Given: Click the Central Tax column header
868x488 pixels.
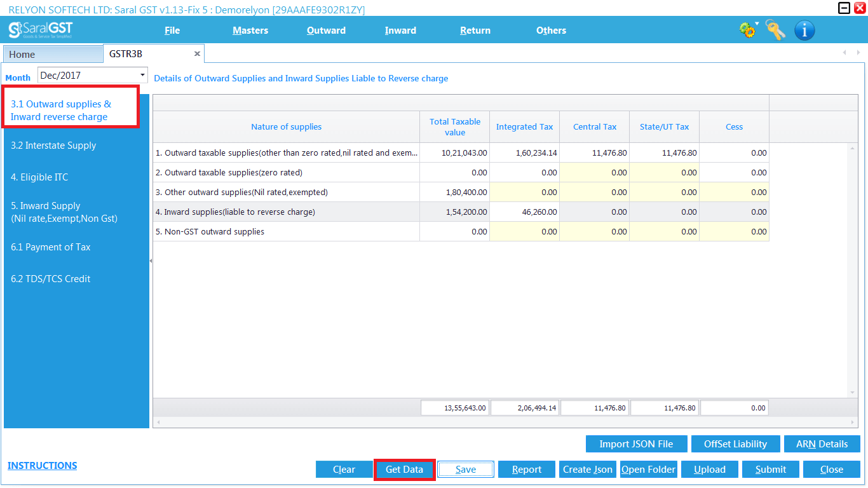Looking at the screenshot, I should pyautogui.click(x=595, y=127).
